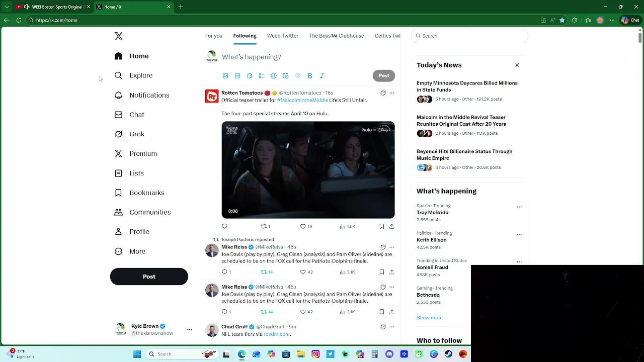Open The Boys Clubhouse timeline tab
The height and width of the screenshot is (362, 644).
tap(337, 36)
